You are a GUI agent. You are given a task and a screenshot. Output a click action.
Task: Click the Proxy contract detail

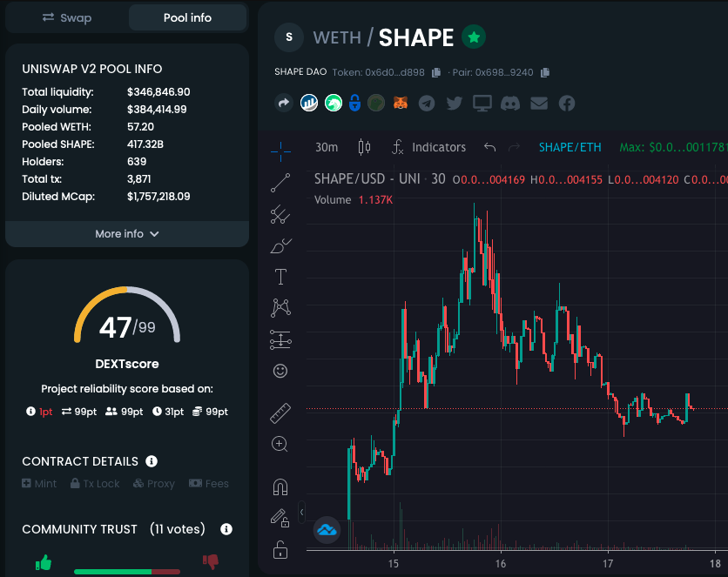(153, 483)
